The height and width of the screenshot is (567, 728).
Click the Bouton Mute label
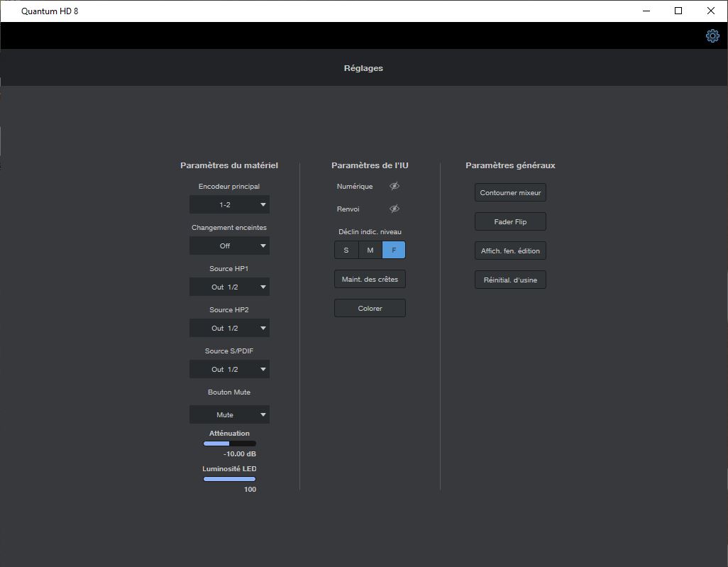(x=229, y=392)
